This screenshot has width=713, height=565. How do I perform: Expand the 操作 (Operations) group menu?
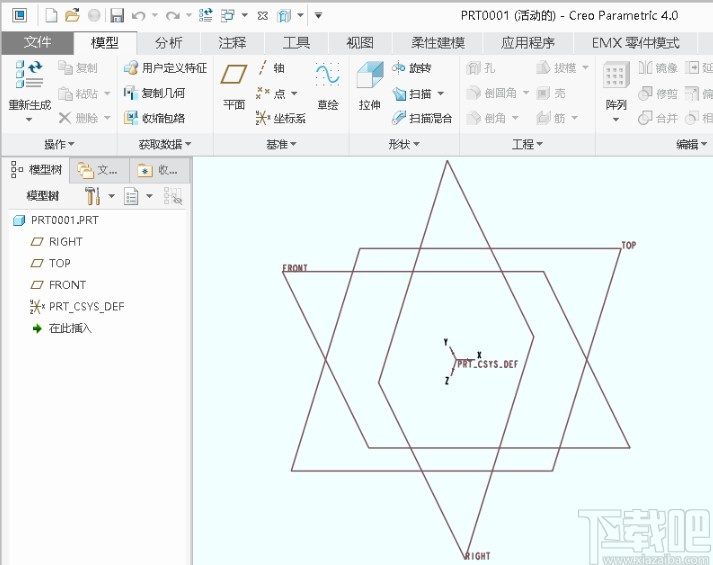tap(59, 145)
